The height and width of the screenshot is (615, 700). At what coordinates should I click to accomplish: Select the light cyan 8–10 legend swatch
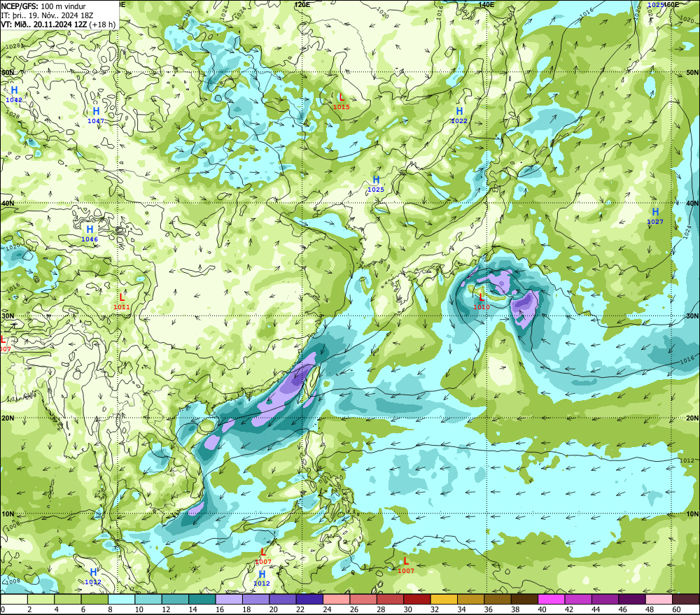121,599
